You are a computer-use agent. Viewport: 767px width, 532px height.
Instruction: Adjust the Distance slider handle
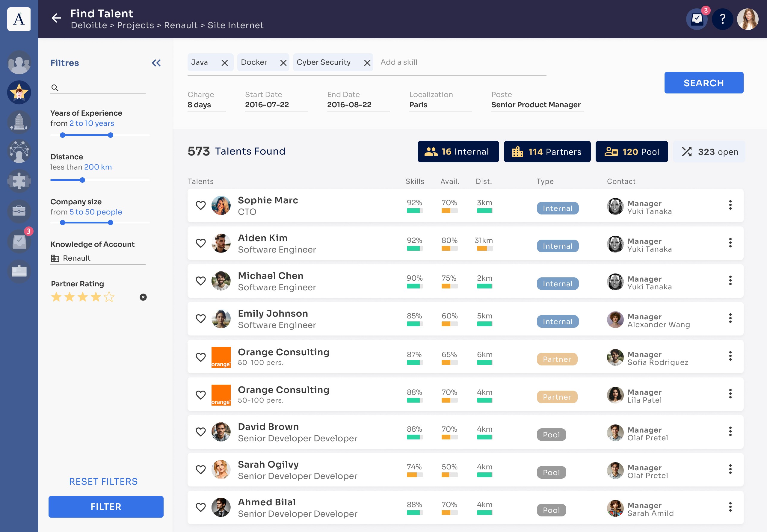point(82,180)
